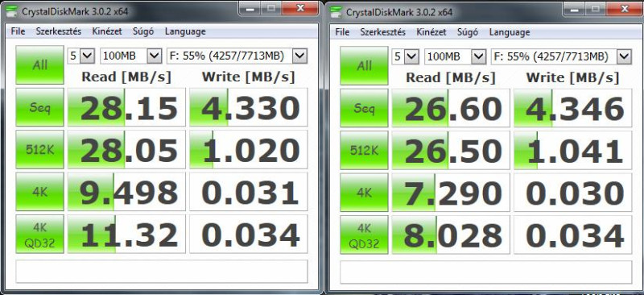
Task: Click the 4.330 Seq write result in left window
Action: tap(249, 107)
